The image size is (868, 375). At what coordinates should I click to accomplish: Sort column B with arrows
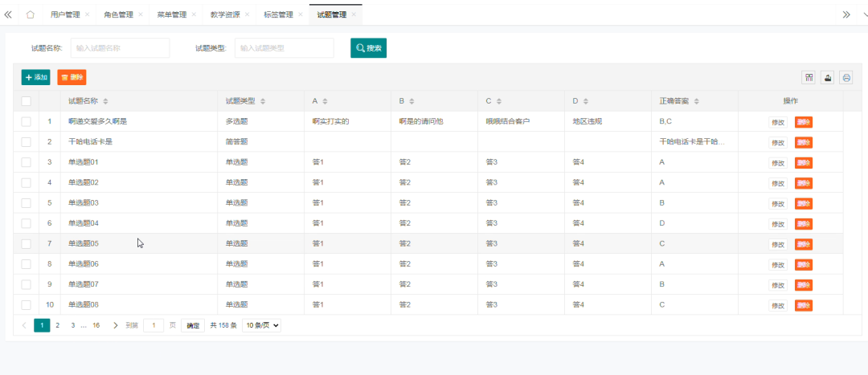[411, 101]
